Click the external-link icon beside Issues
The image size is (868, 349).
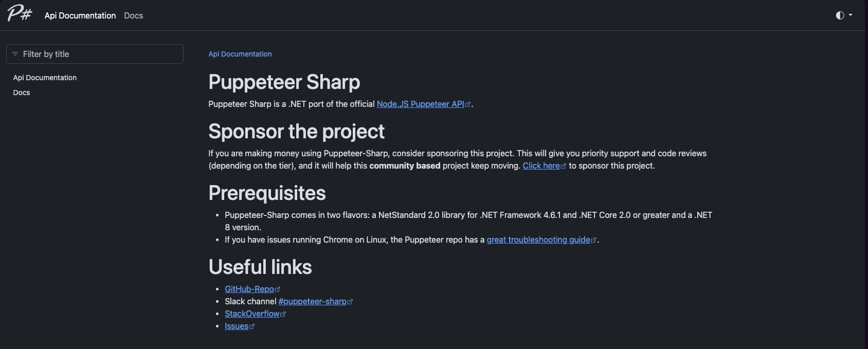[251, 325]
